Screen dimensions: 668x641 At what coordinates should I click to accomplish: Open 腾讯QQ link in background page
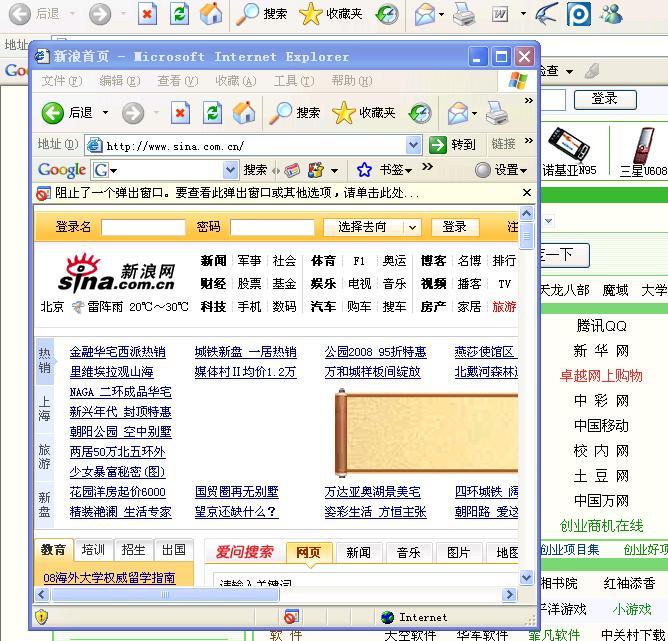pyautogui.click(x=601, y=326)
